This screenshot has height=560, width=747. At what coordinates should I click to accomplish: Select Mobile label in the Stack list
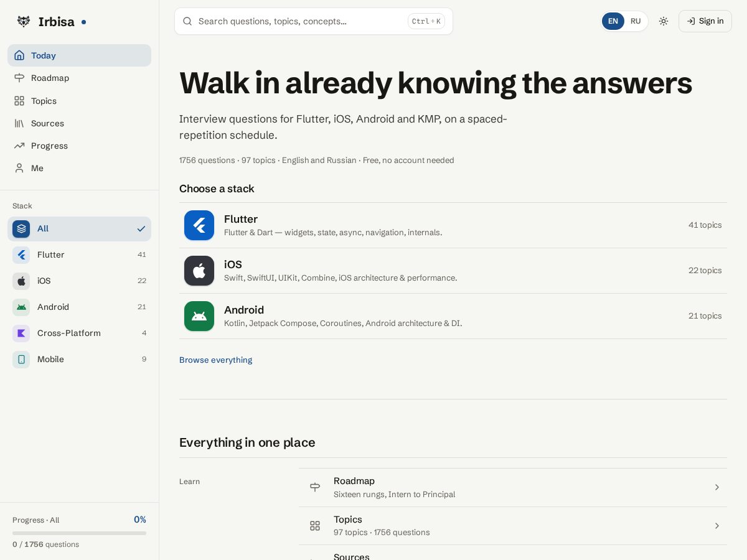tap(50, 360)
